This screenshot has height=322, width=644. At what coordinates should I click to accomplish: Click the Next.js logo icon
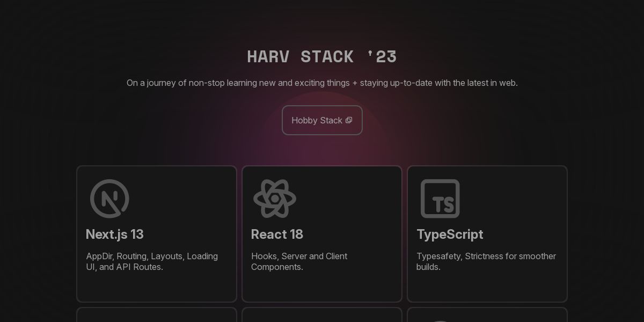pos(109,199)
